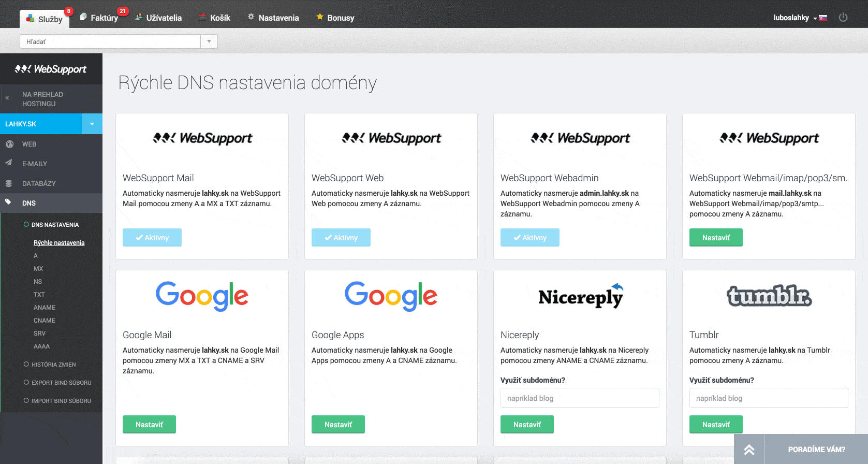Open the Bonusy menu item
This screenshot has width=868, height=464.
click(x=335, y=18)
